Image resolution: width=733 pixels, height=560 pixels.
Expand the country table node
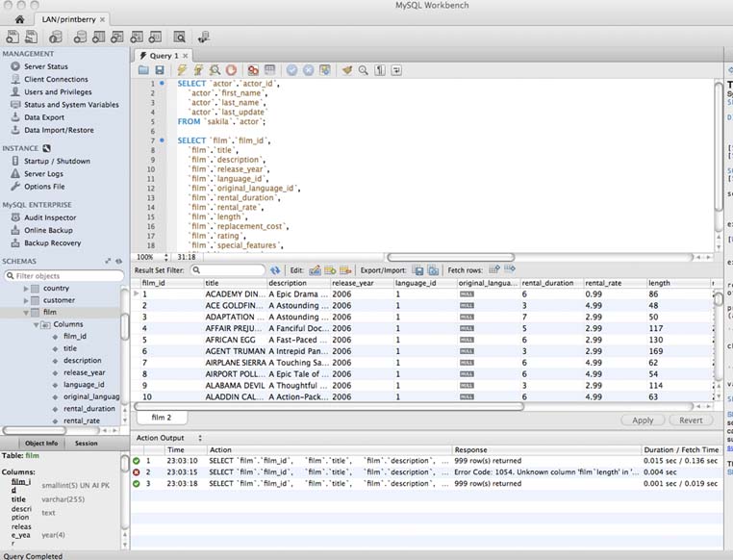tap(26, 289)
